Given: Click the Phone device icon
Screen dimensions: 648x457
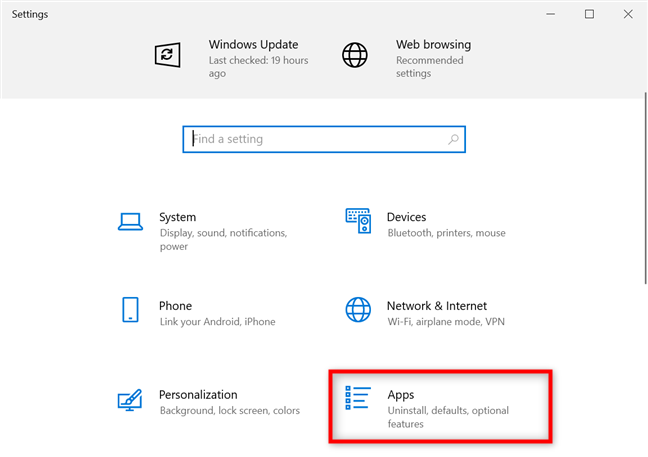Looking at the screenshot, I should [130, 309].
